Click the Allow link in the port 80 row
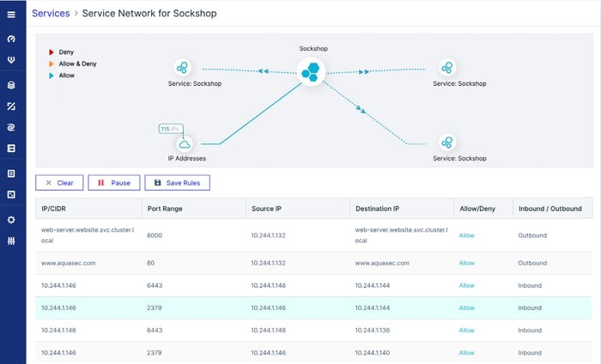The width and height of the screenshot is (601, 364). coord(467,263)
